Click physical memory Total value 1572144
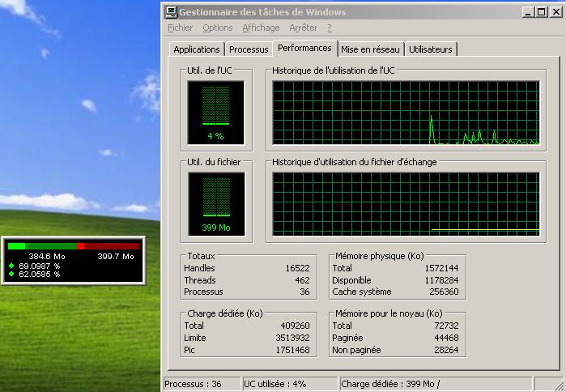The height and width of the screenshot is (392, 566). click(x=441, y=268)
